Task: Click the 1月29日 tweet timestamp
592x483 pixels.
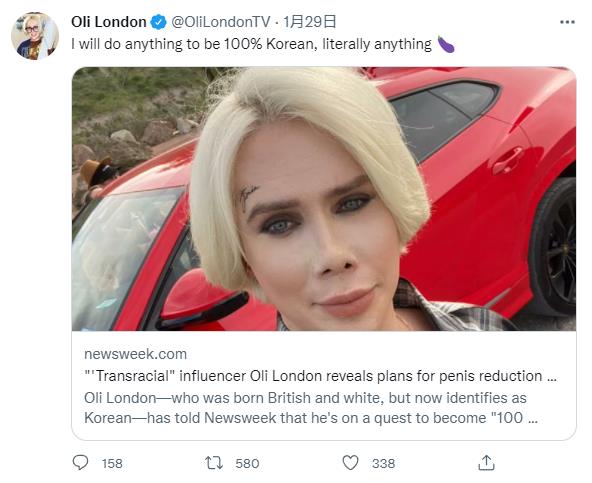Action: [309, 22]
